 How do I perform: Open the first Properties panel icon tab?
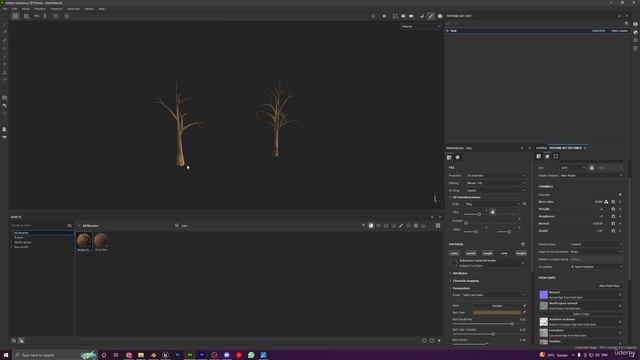[x=449, y=157]
